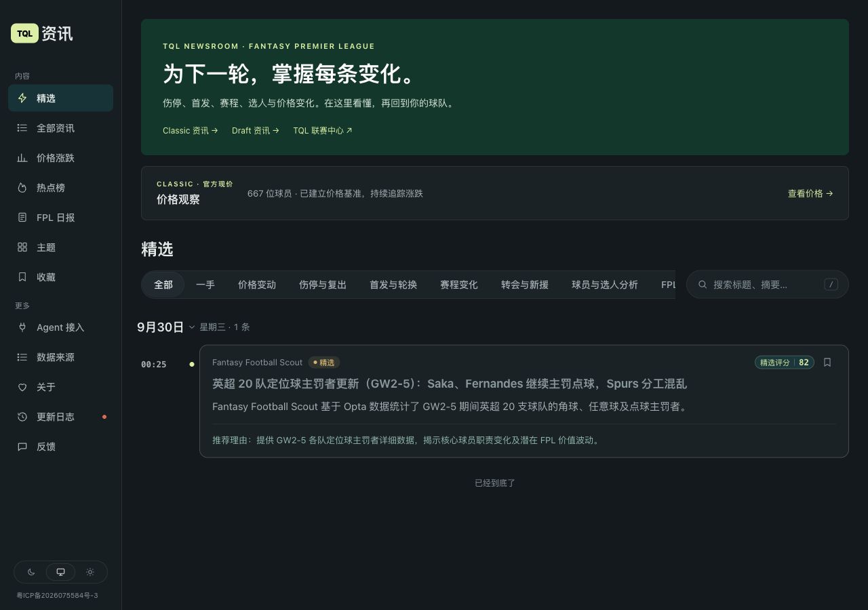Click the 主题 grid icon

pos(22,247)
